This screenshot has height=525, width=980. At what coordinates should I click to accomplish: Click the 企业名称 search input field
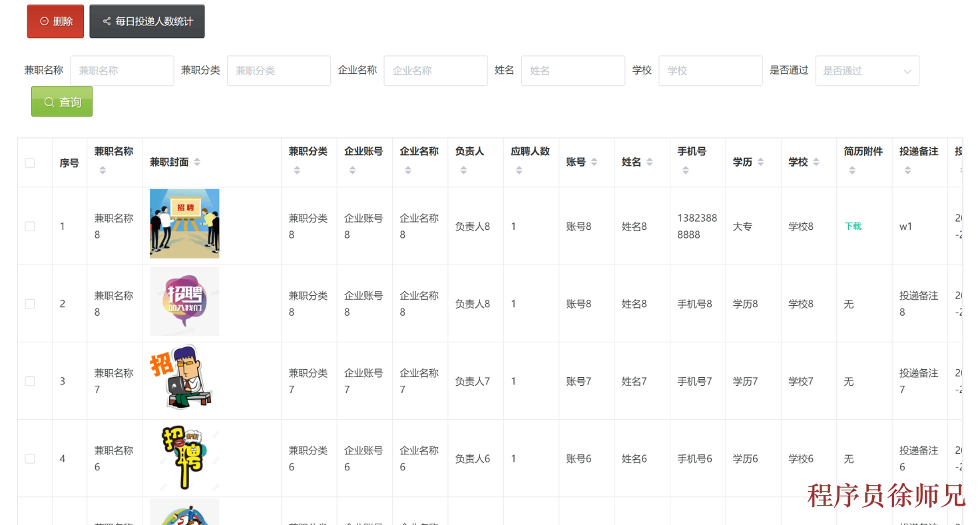[435, 71]
